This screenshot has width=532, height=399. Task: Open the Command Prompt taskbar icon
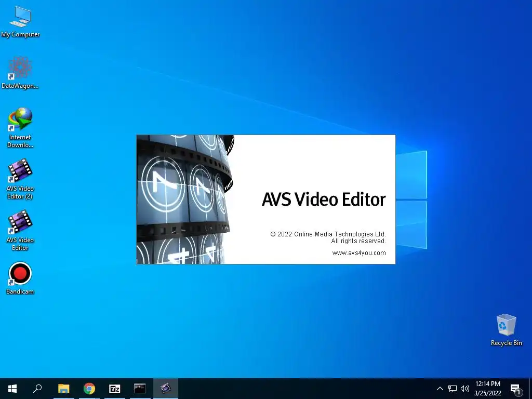(x=140, y=389)
